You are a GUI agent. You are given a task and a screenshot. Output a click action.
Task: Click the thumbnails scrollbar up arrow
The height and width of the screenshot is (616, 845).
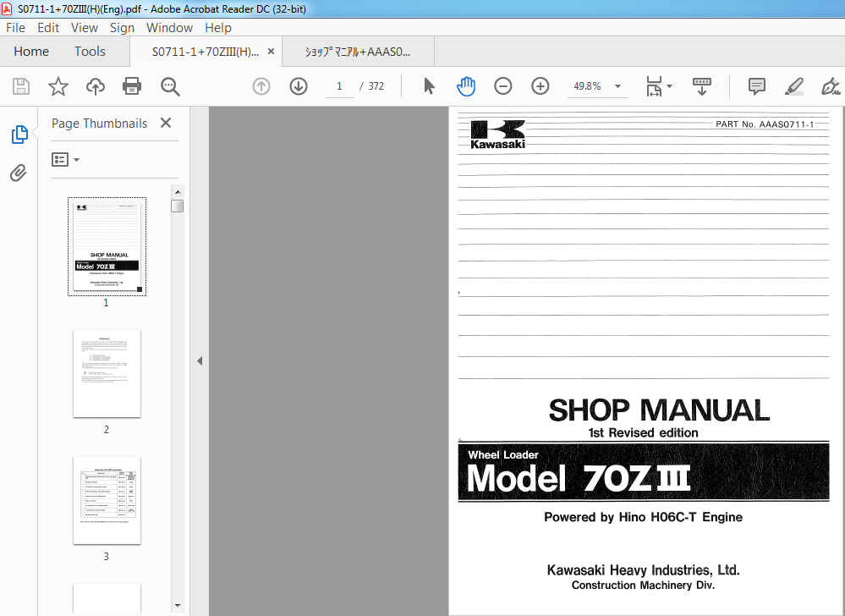pos(178,192)
